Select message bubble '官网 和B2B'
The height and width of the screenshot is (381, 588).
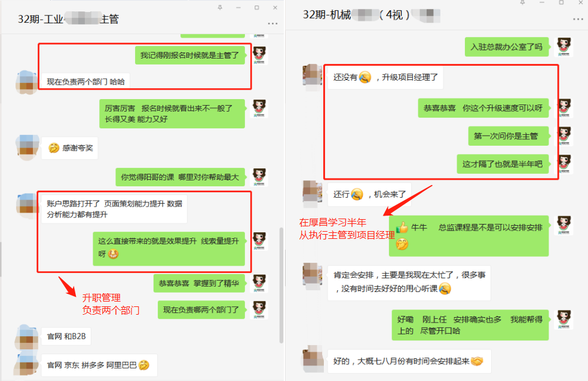(66, 336)
